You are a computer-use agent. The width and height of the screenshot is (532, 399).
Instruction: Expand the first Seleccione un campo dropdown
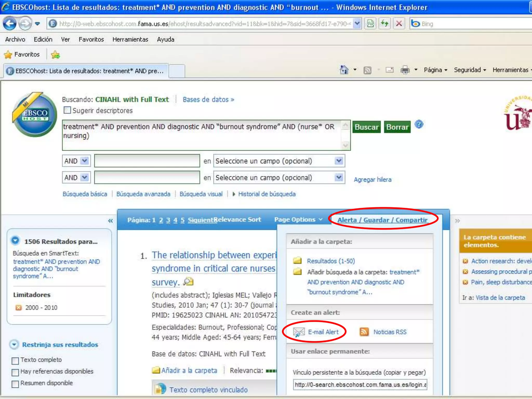338,161
